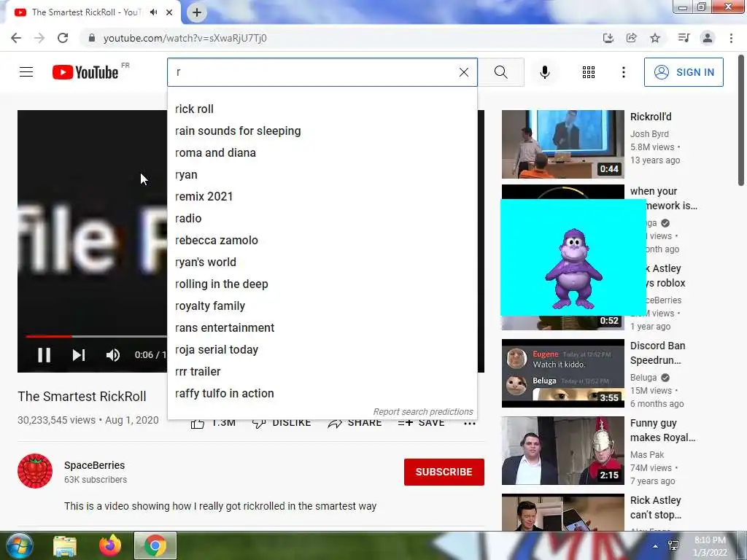This screenshot has height=560, width=747.
Task: Open more actions ellipsis under video
Action: click(470, 424)
